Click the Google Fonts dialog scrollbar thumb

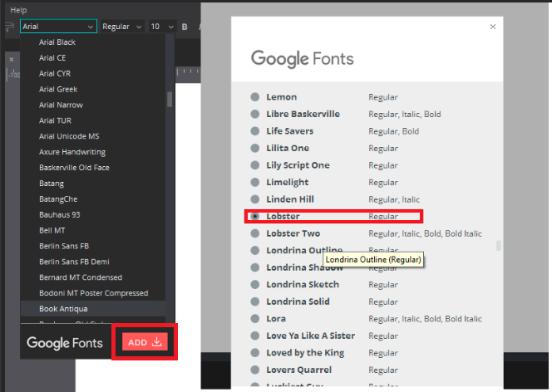point(498,246)
